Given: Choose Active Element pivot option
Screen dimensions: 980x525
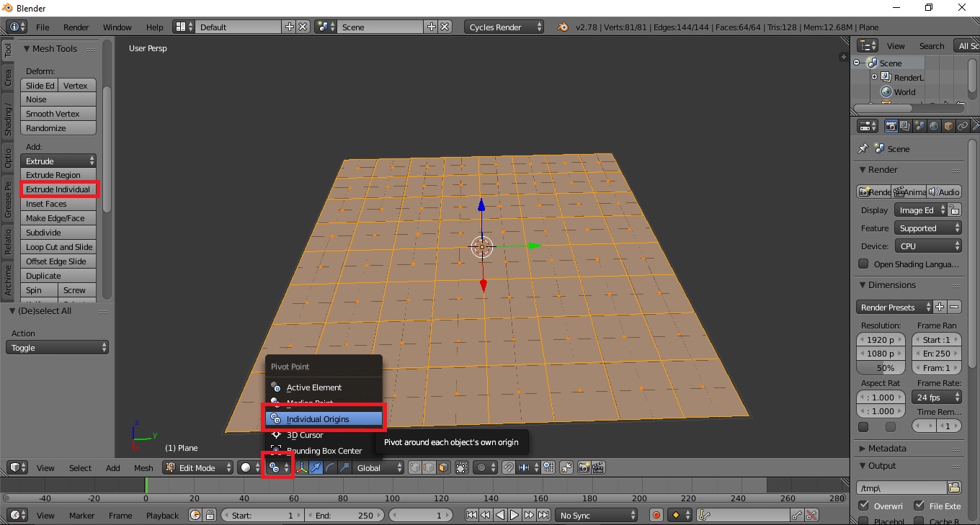Looking at the screenshot, I should [324, 387].
